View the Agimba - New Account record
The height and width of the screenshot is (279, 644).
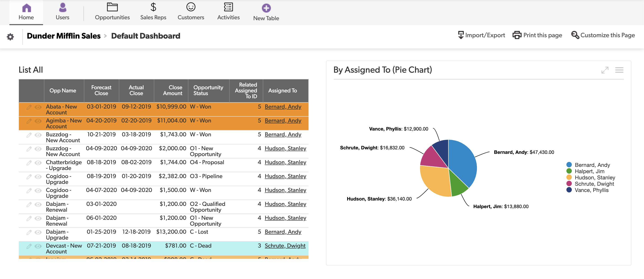[x=38, y=121]
